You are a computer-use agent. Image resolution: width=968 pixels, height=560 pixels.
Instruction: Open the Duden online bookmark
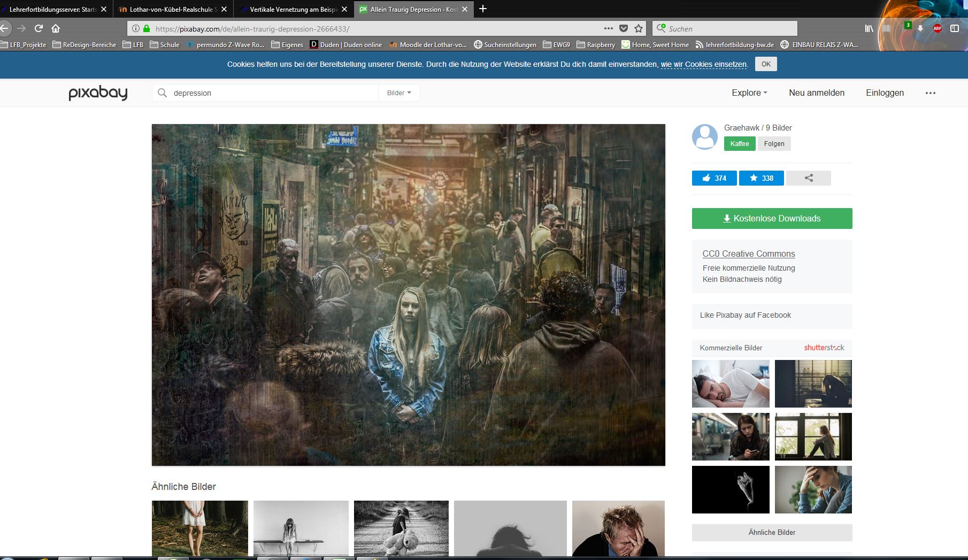pyautogui.click(x=346, y=44)
